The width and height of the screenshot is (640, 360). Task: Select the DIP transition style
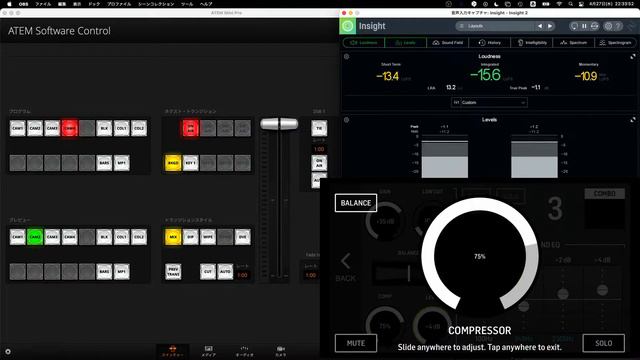[x=191, y=237]
